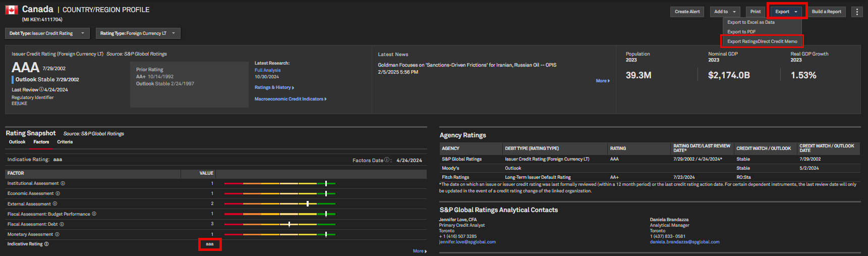
Task: Click Fitch AA+ rating cell
Action: (614, 177)
